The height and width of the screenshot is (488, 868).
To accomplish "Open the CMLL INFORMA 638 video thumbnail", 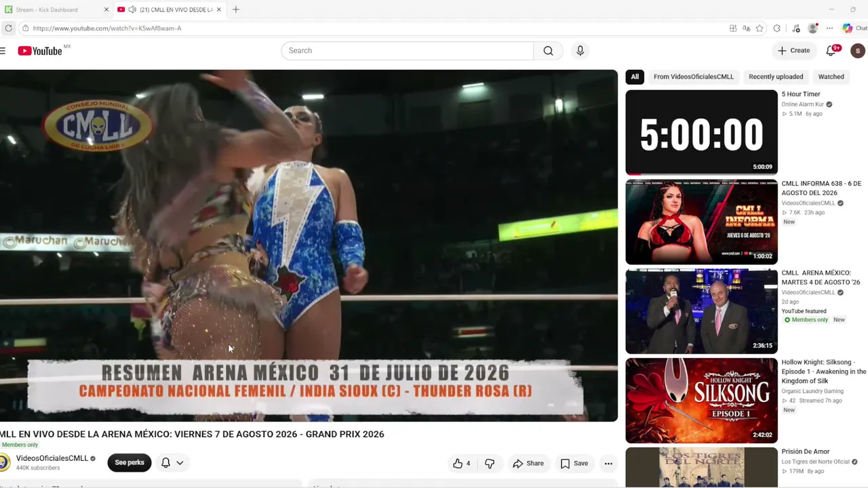I will (x=701, y=222).
